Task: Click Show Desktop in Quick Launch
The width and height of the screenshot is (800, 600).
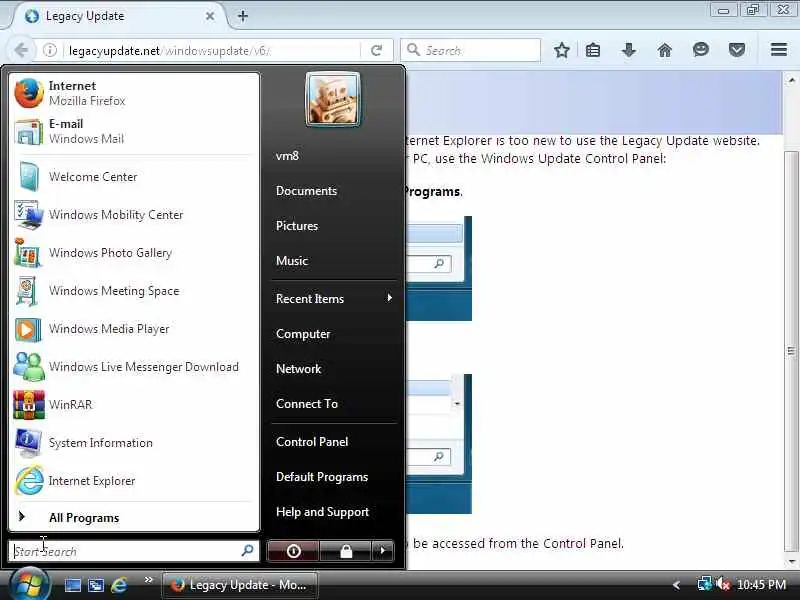Action: click(x=72, y=585)
